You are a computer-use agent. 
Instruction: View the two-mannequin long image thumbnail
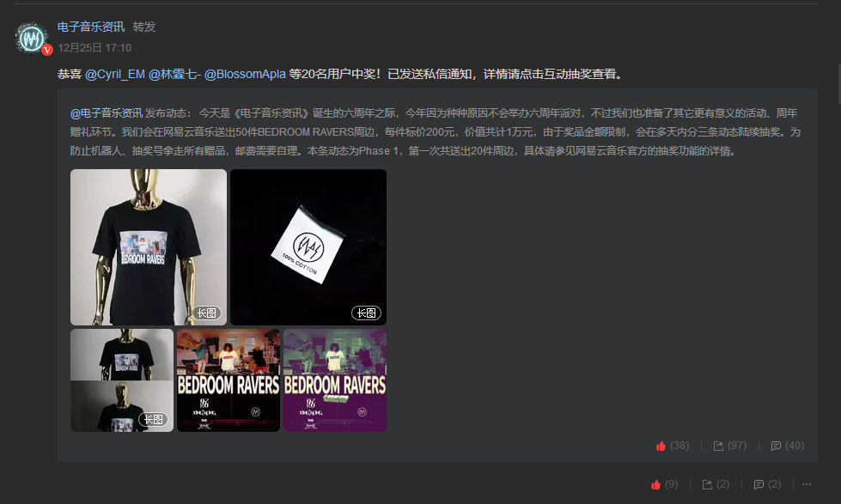point(122,380)
